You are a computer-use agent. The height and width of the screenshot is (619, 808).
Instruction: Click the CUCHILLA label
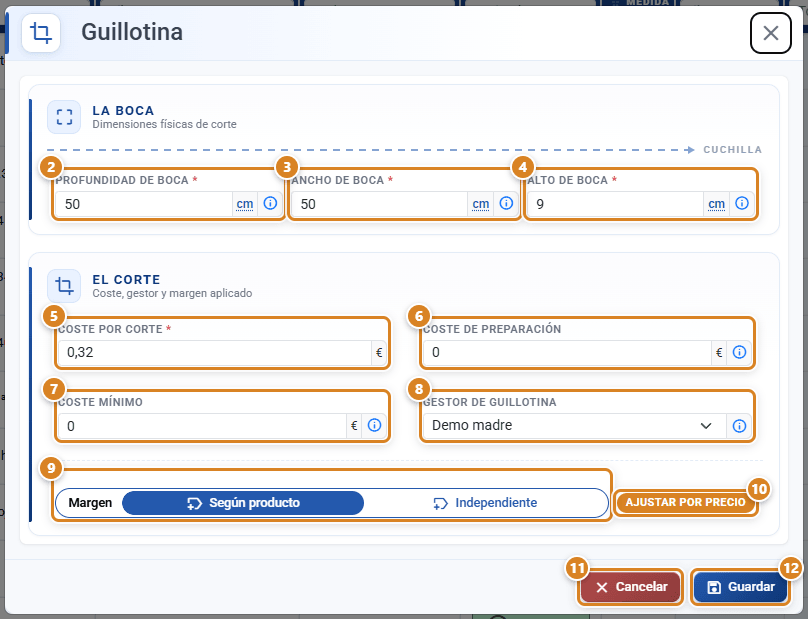(x=732, y=149)
